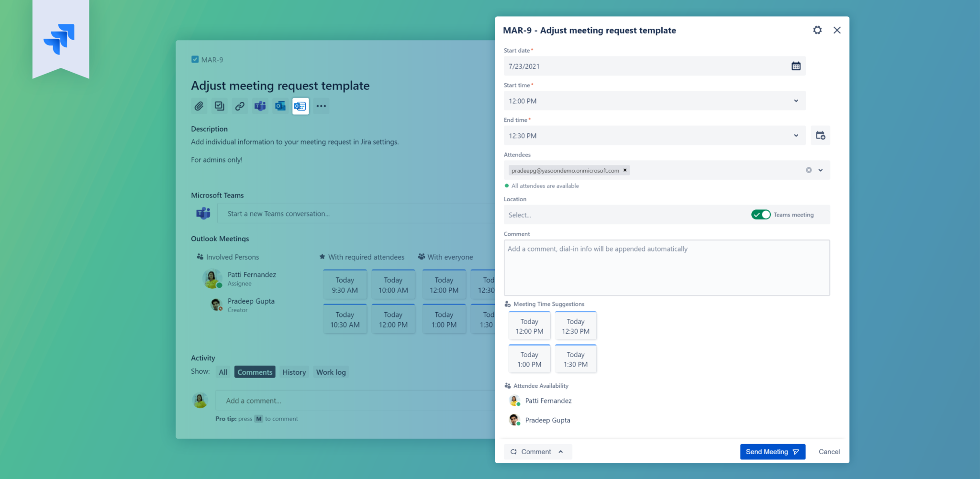Image resolution: width=980 pixels, height=479 pixels.
Task: Open the Work log tab
Action: 331,372
